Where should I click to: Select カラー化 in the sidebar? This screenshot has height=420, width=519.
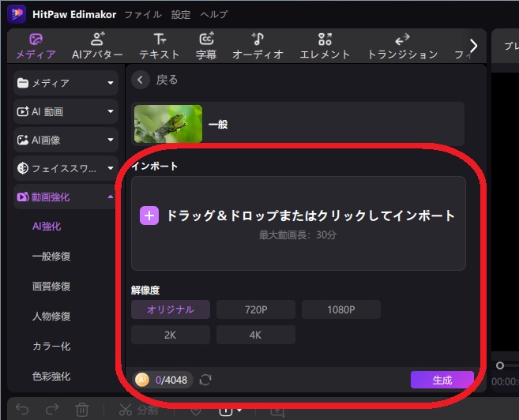(51, 347)
